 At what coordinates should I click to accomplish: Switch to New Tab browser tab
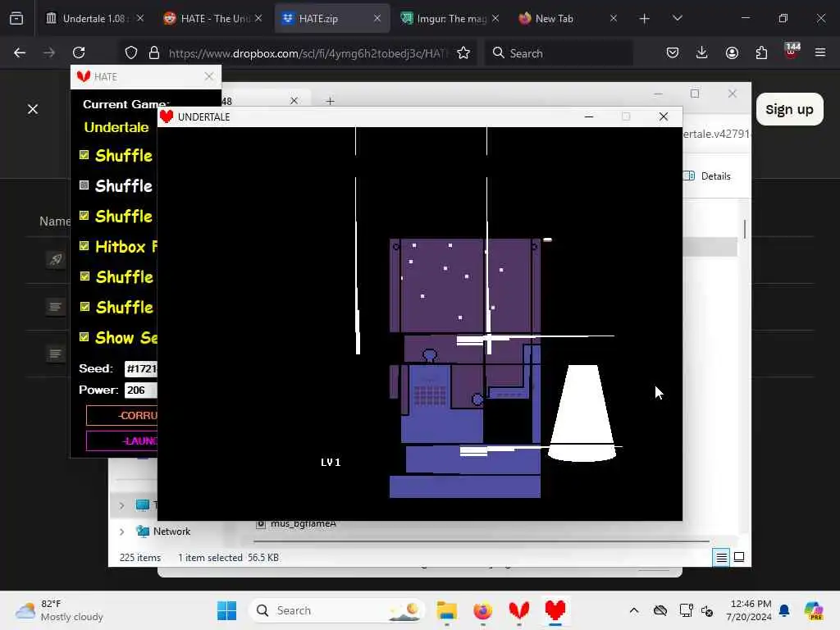click(x=567, y=18)
